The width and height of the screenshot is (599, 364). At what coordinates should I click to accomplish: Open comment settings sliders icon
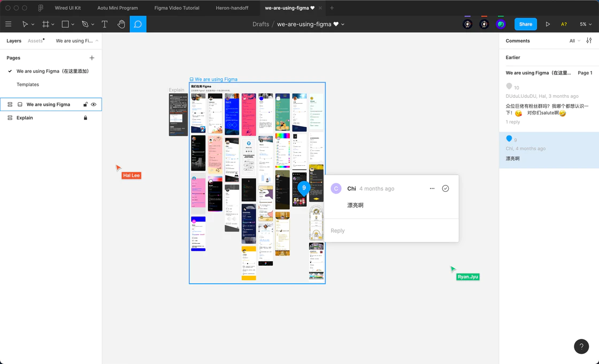click(x=589, y=41)
